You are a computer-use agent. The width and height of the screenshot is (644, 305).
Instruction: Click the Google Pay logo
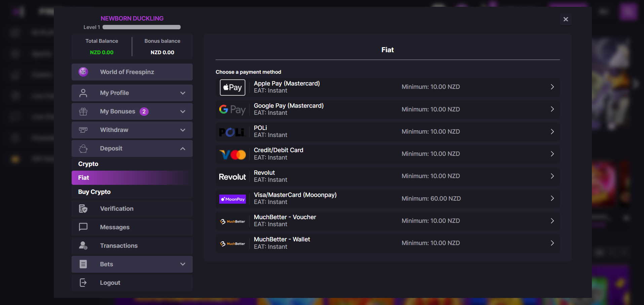[x=232, y=109]
